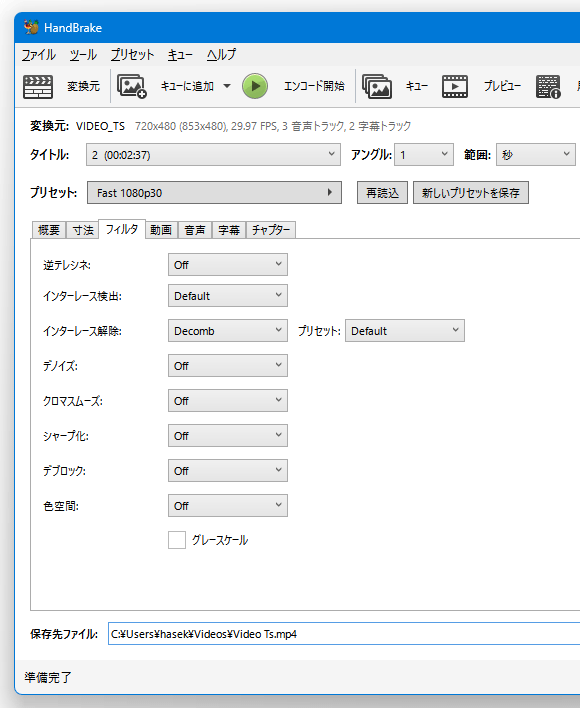Switch to the チャプター tab
Screen dimensions: 580x708
(x=271, y=230)
